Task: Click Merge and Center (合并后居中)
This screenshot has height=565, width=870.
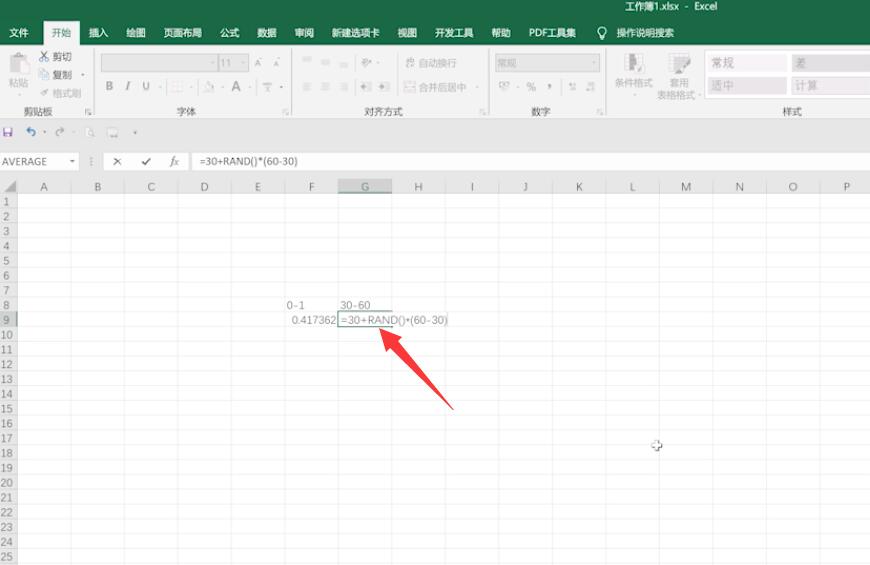Action: [x=435, y=87]
